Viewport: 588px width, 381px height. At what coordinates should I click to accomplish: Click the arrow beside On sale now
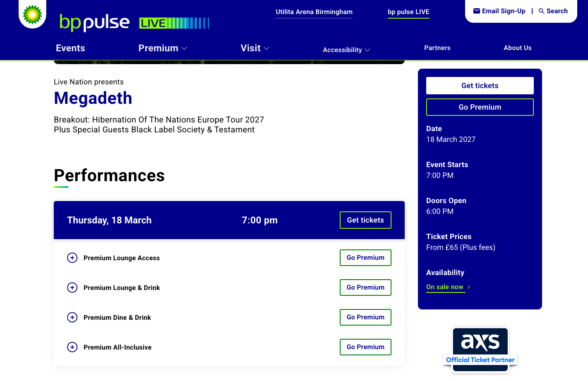click(469, 287)
